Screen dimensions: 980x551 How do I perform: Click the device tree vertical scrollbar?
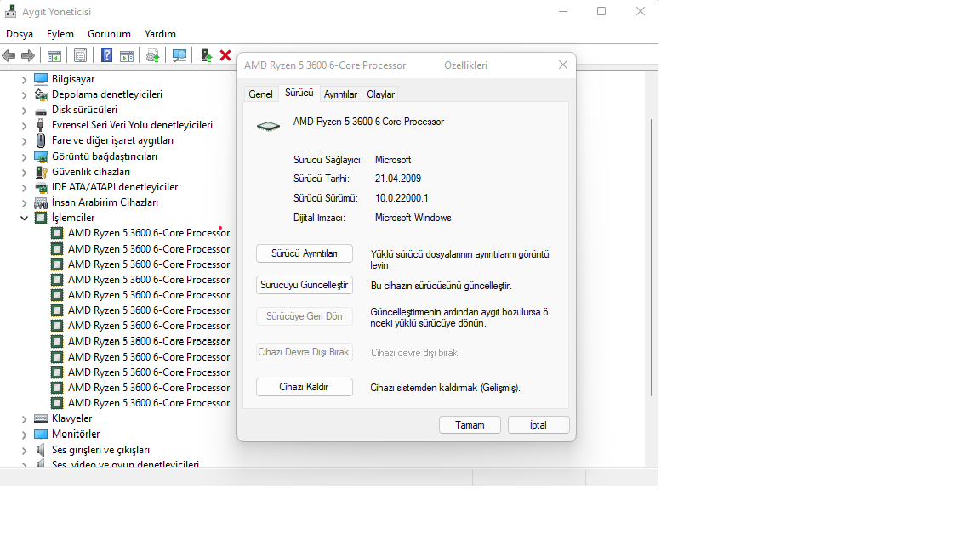point(652,258)
